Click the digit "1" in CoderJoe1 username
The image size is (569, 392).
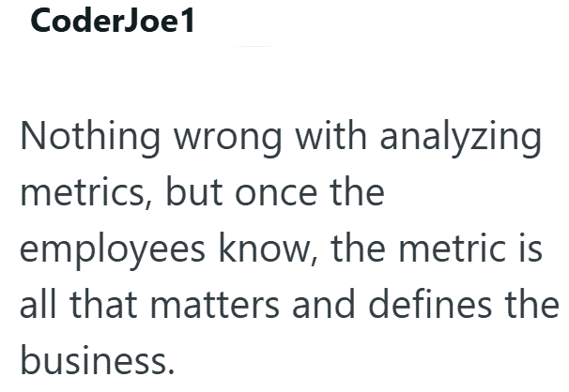pos(187,21)
